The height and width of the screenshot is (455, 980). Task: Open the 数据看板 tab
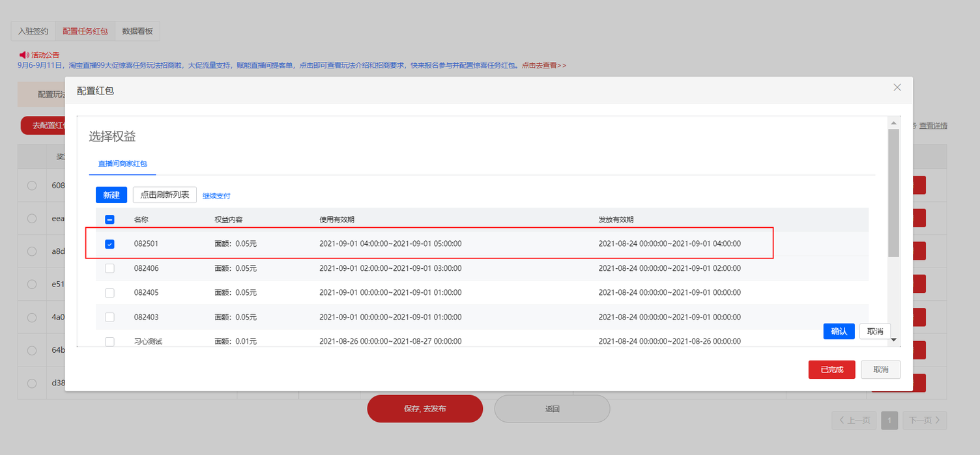point(137,31)
